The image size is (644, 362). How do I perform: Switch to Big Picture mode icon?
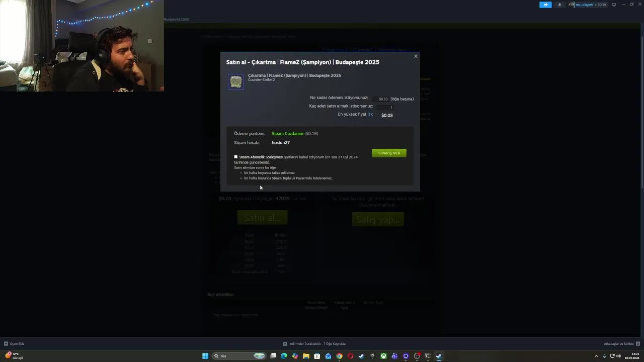[x=614, y=5]
